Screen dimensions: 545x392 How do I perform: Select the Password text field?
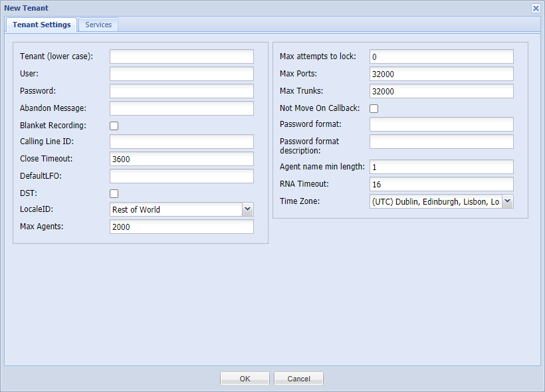[182, 91]
